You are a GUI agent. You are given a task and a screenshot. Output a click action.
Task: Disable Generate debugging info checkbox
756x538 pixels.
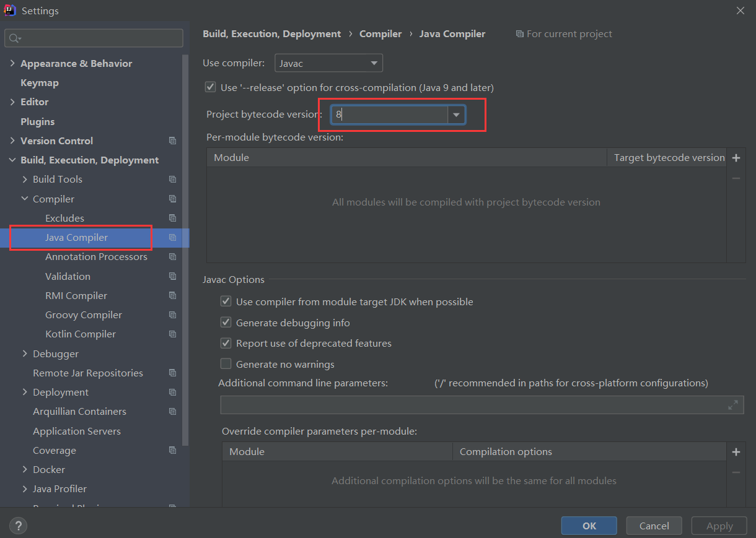[226, 323]
